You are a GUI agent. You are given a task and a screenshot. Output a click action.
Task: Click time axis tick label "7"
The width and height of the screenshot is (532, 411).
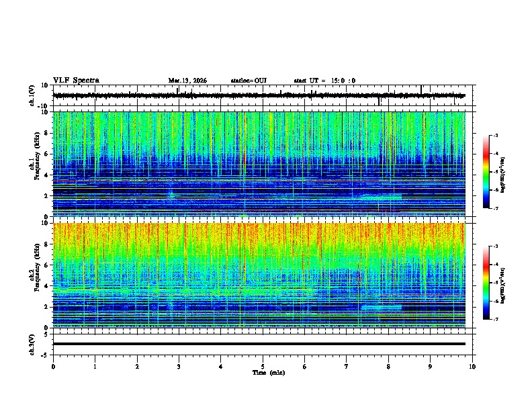pyautogui.click(x=347, y=367)
